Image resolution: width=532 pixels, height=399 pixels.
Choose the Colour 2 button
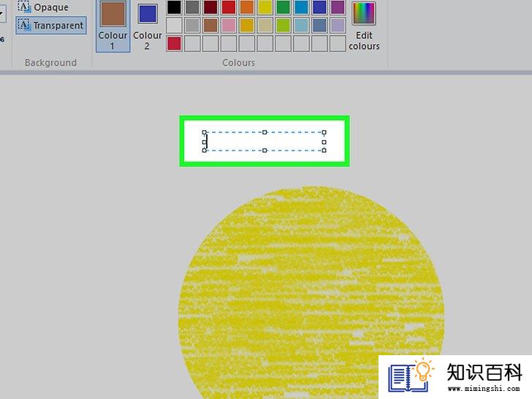(x=148, y=26)
